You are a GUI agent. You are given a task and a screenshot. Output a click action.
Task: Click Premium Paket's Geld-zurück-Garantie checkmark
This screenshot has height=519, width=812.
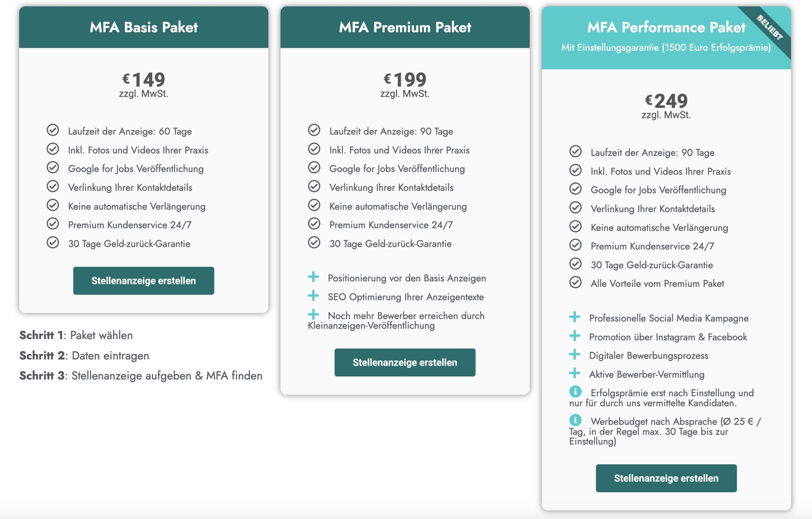314,242
